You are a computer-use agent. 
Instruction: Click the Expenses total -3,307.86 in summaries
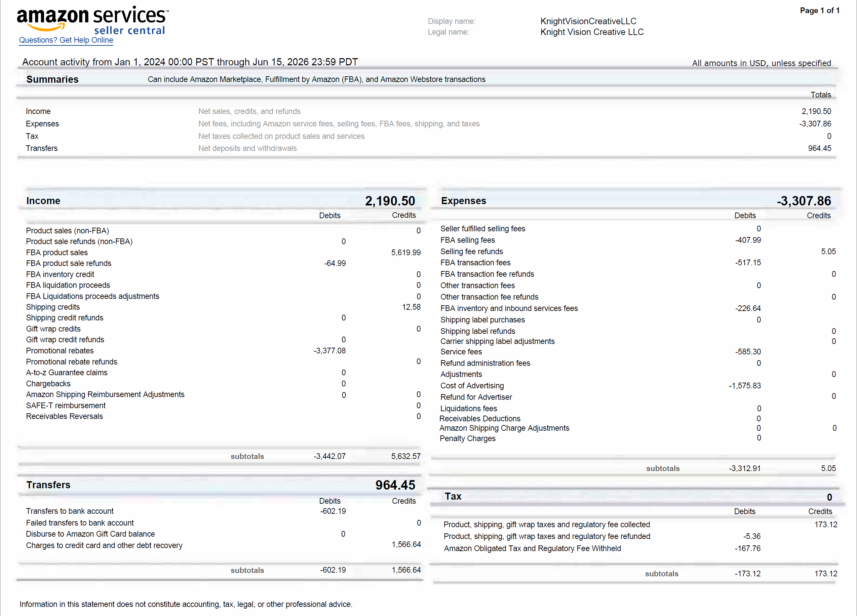coord(815,124)
